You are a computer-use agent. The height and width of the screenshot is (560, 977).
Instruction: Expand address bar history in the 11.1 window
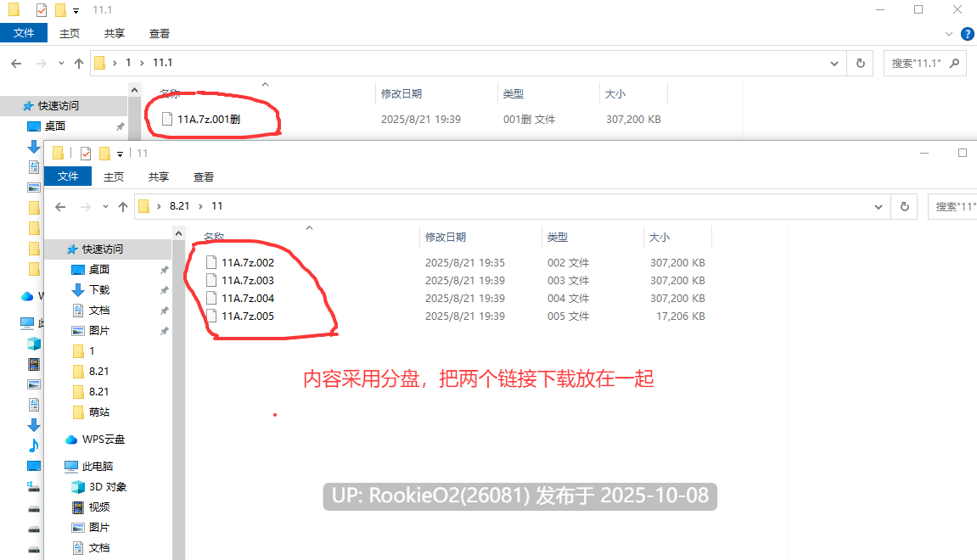pyautogui.click(x=834, y=64)
